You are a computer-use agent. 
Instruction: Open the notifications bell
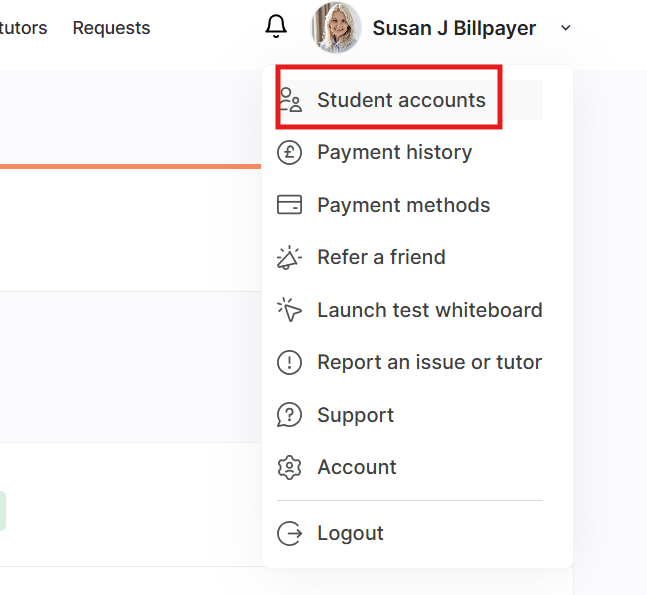276,28
